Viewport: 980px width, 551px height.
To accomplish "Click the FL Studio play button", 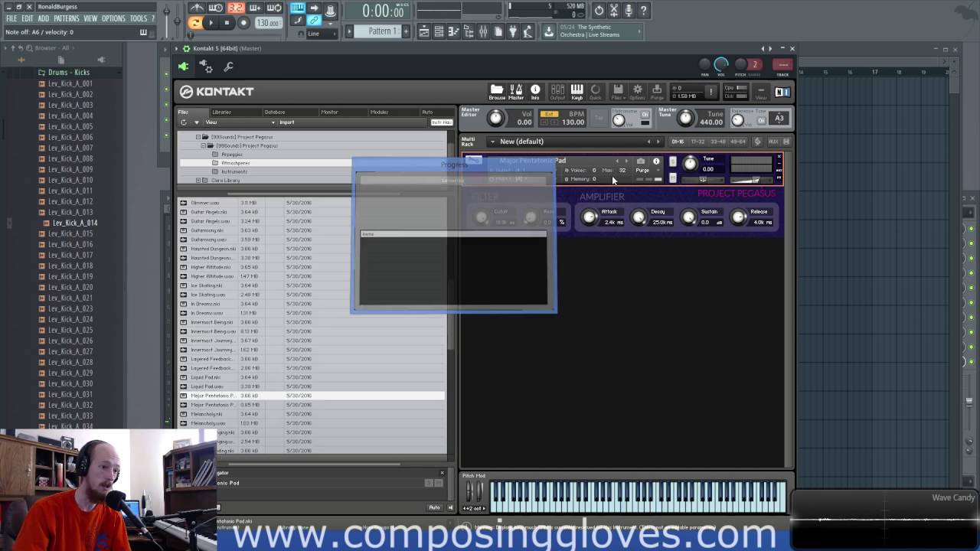I will pos(211,23).
